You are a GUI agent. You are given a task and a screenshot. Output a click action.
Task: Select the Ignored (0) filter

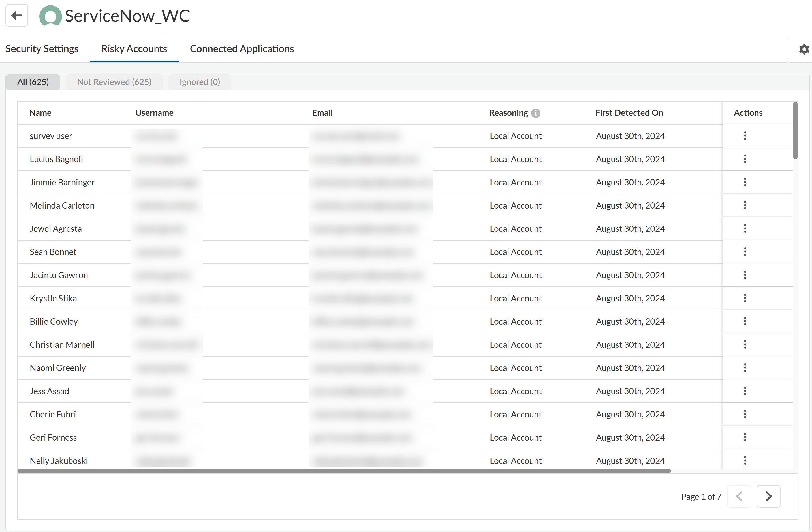point(200,82)
